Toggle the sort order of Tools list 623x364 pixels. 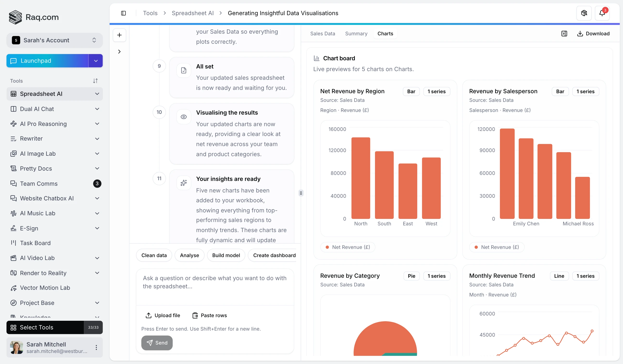coord(96,80)
